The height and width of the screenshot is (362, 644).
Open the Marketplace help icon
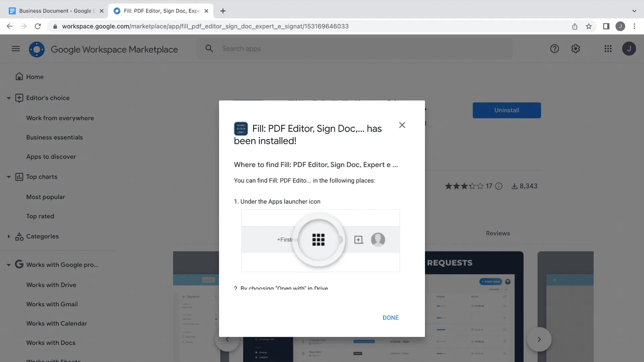click(554, 49)
